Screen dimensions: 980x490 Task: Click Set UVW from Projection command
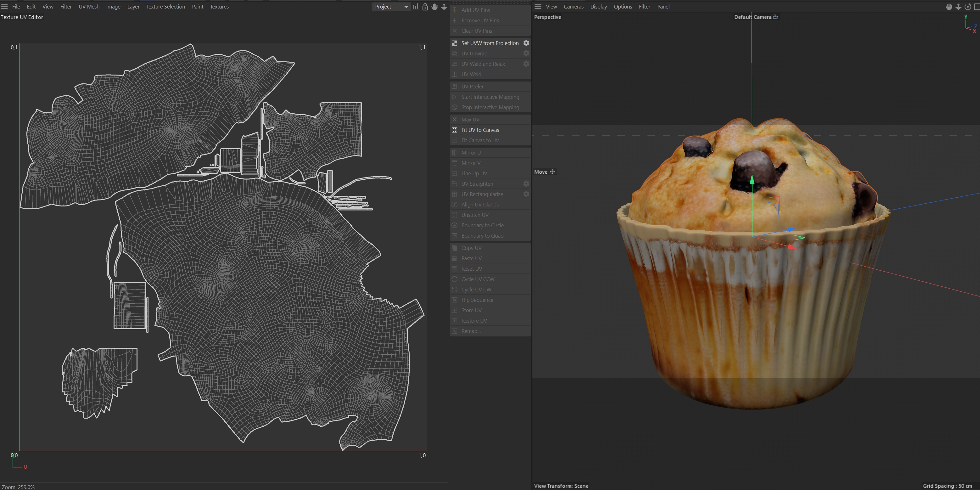tap(490, 43)
